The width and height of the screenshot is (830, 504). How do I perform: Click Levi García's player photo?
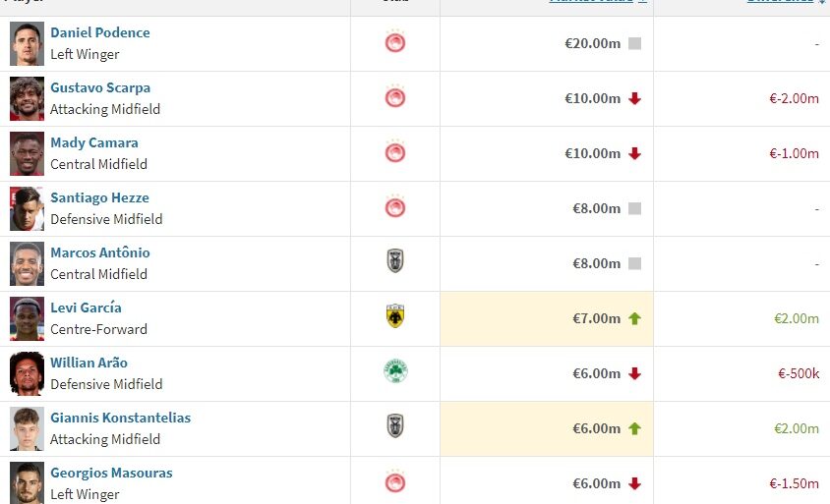coord(28,318)
